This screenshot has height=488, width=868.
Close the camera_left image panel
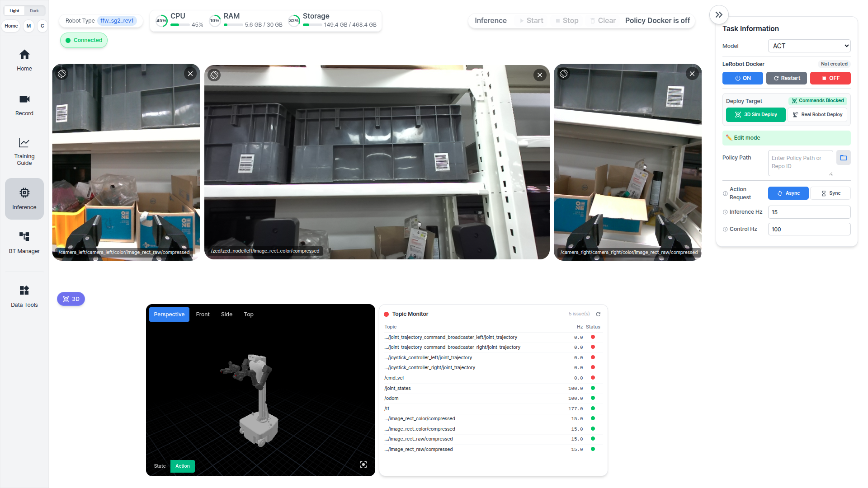[190, 74]
